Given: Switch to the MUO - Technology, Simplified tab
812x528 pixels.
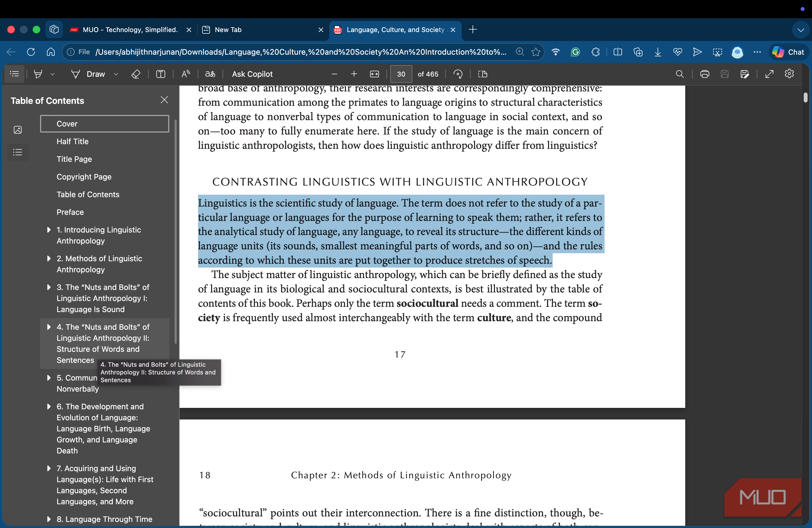Looking at the screenshot, I should tap(130, 30).
